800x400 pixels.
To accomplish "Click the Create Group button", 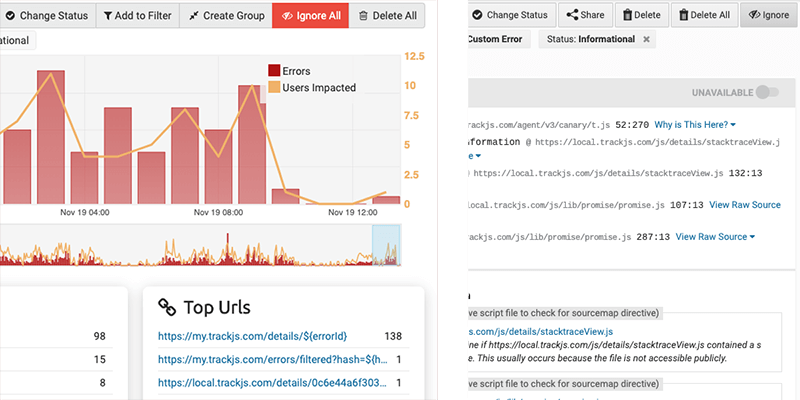I will click(227, 15).
